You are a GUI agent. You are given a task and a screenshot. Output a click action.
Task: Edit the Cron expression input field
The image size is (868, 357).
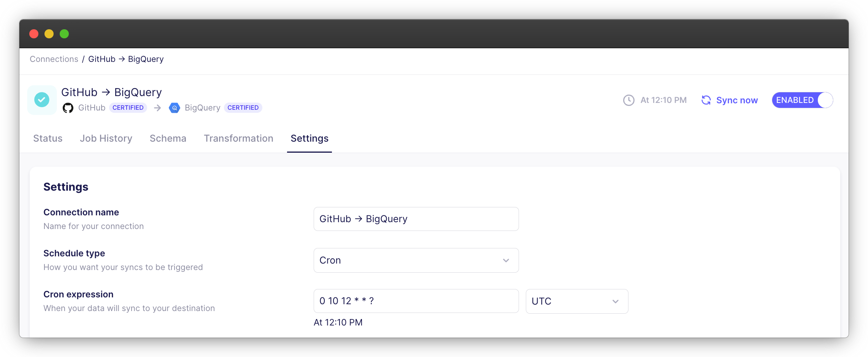tap(416, 301)
